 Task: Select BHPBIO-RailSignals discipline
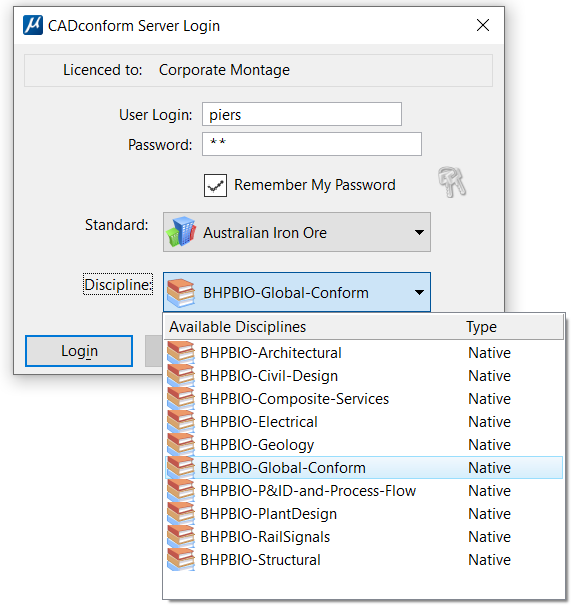(x=364, y=537)
